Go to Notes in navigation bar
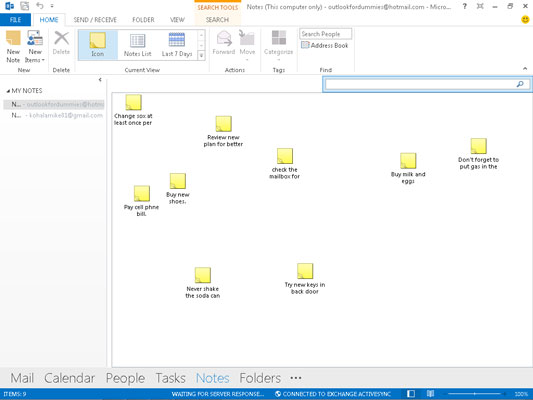 [x=213, y=378]
